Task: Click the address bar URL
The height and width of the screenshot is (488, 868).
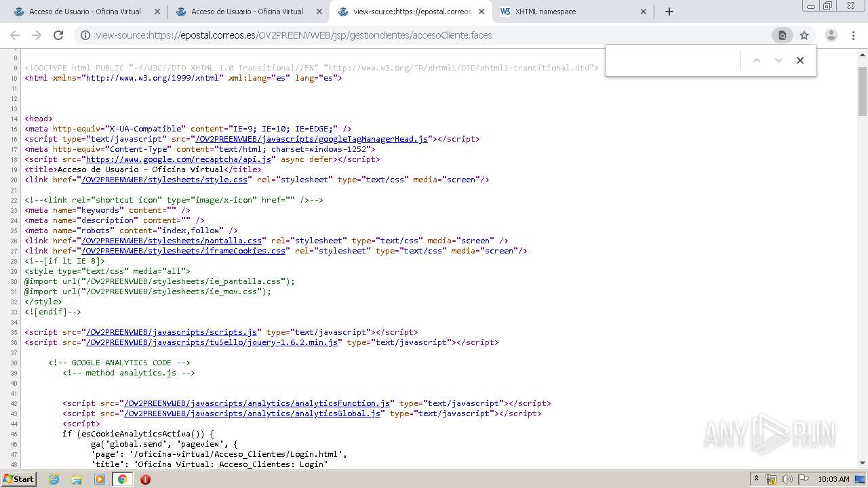Action: tap(294, 35)
